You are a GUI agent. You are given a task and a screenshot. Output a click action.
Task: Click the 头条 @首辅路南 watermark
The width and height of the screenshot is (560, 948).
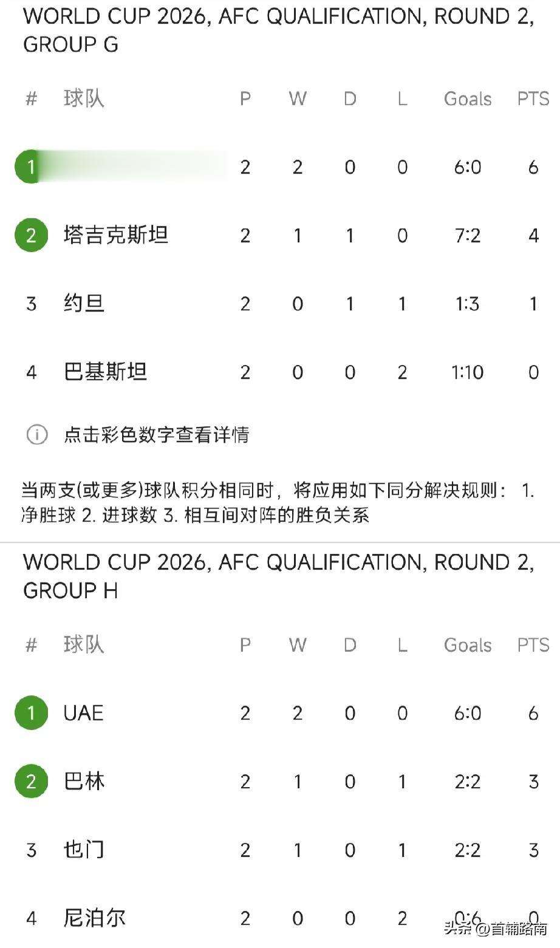[496, 928]
